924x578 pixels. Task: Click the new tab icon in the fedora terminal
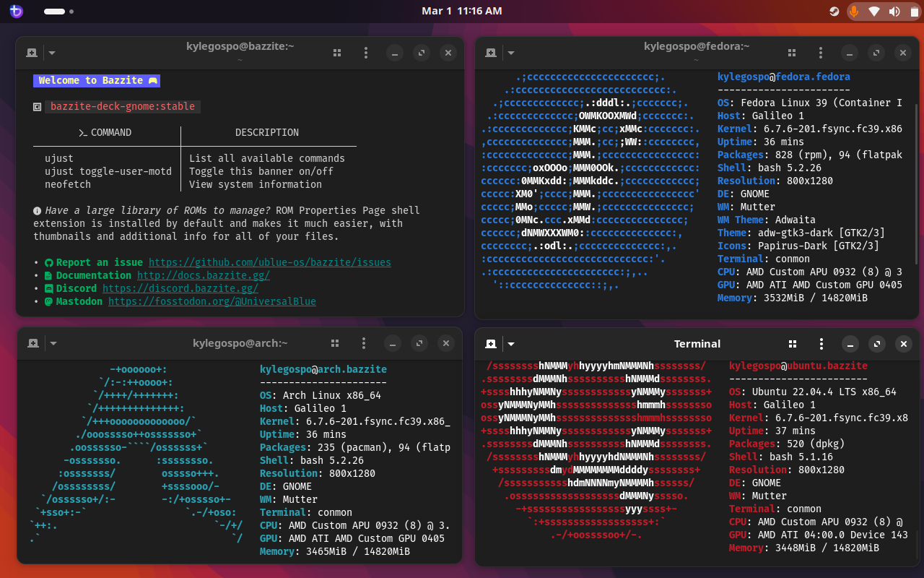click(491, 53)
